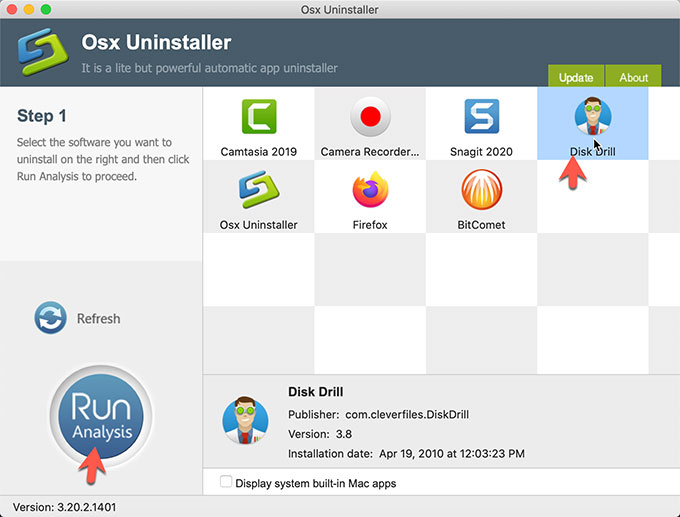Click the Refresh text label

(98, 319)
